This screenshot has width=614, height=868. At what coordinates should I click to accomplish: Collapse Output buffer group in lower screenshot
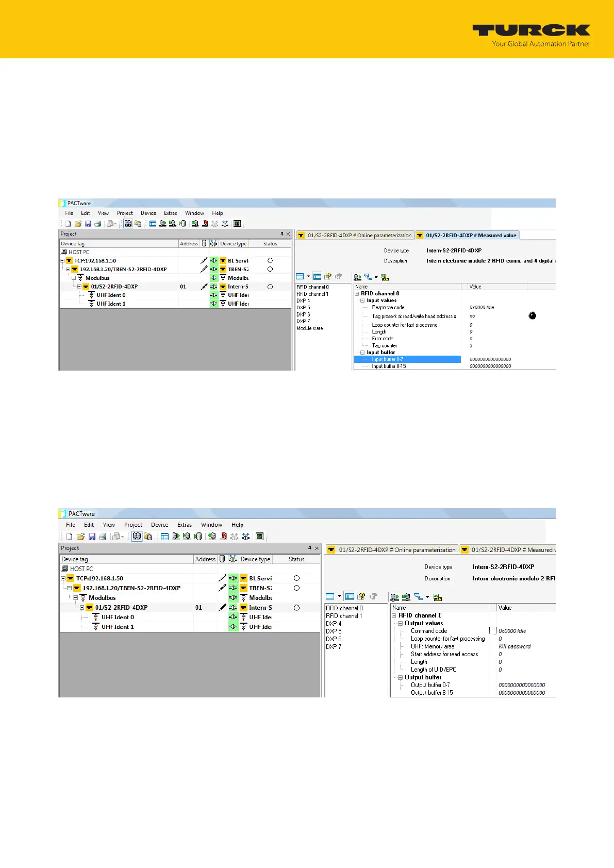pos(400,677)
